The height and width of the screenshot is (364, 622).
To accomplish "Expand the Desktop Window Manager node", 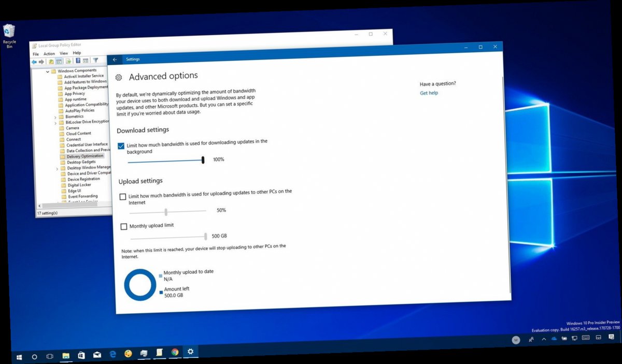I will 57,169.
